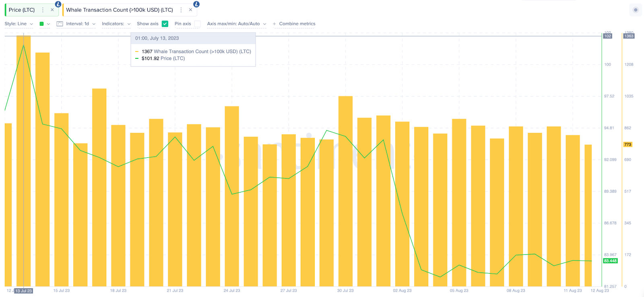The height and width of the screenshot is (297, 644).
Task: Click Combine metrics button
Action: coord(294,24)
